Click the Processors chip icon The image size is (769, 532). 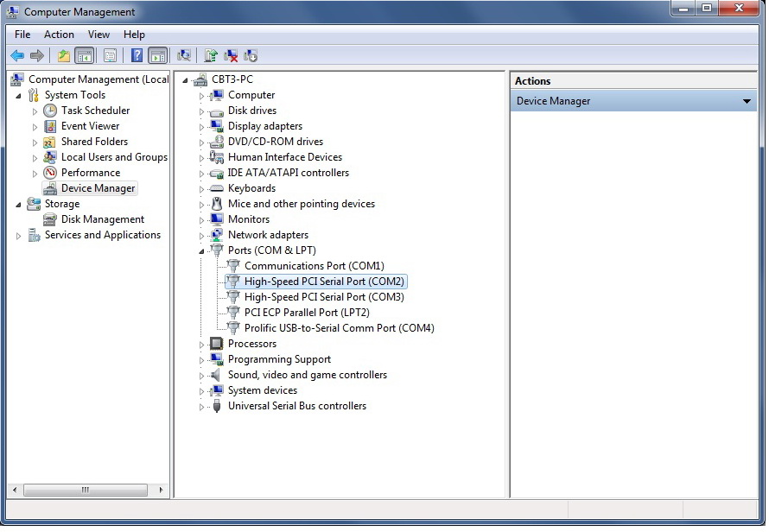pyautogui.click(x=216, y=344)
